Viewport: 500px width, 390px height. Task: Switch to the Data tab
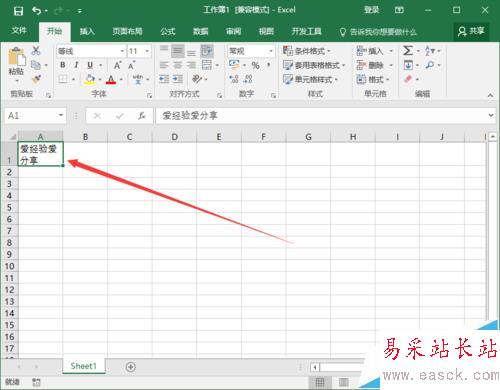click(201, 31)
